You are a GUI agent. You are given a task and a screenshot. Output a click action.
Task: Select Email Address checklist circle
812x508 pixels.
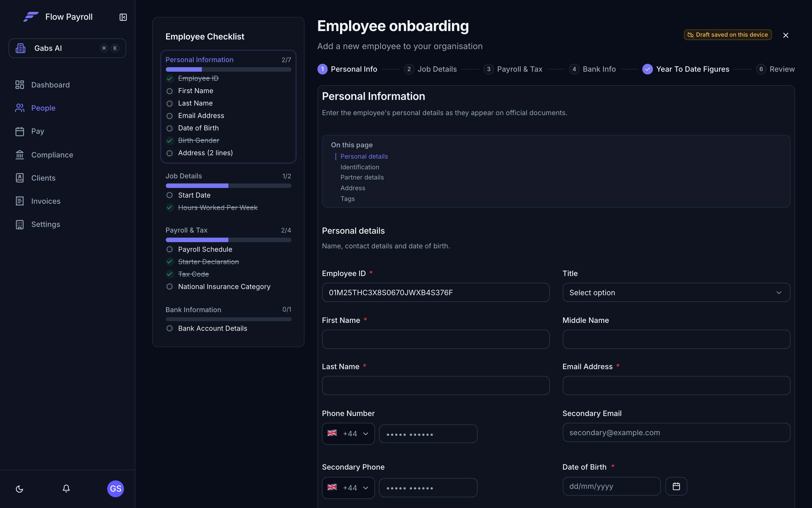point(169,116)
